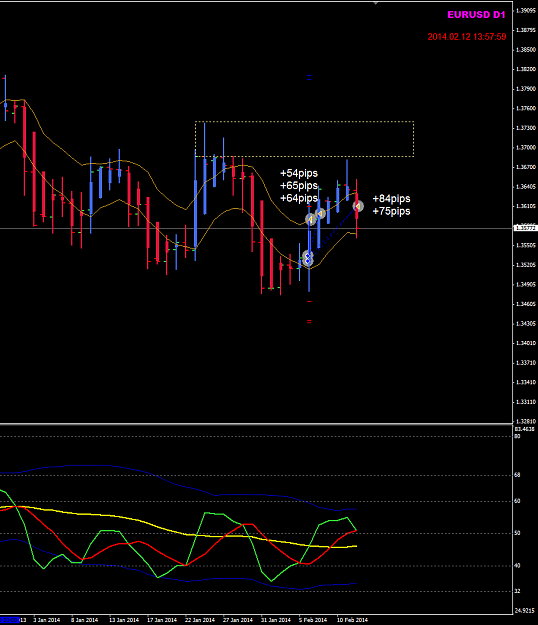Select the +84pips label

point(391,199)
